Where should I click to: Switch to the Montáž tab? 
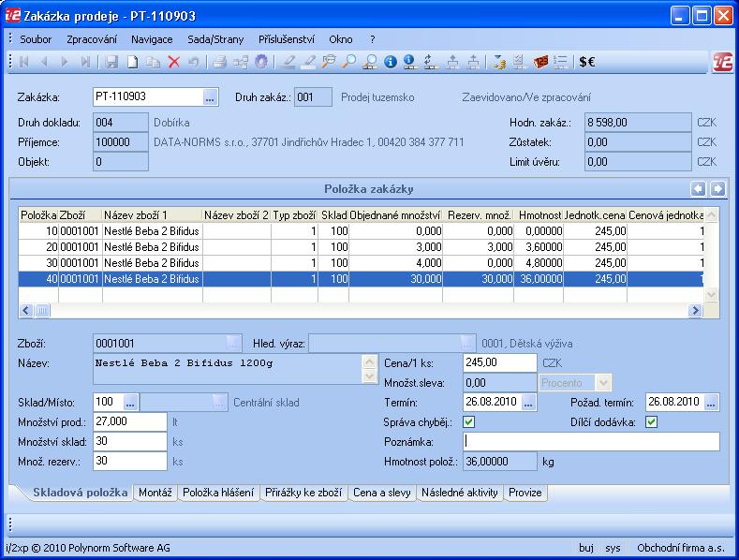[155, 493]
